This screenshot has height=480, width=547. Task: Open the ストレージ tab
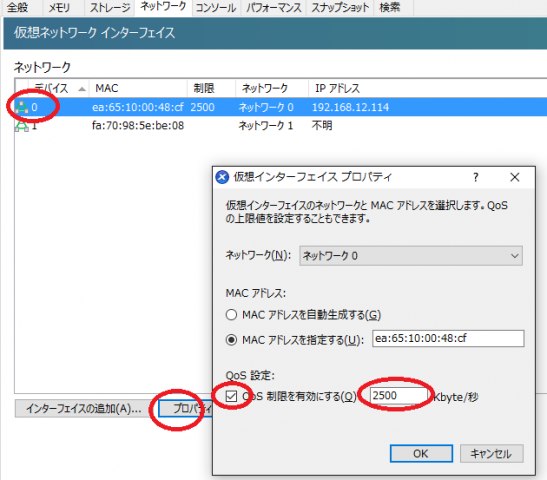(110, 8)
